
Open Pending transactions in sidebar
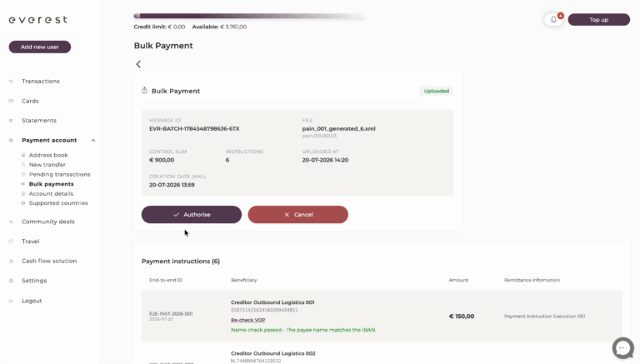[59, 174]
